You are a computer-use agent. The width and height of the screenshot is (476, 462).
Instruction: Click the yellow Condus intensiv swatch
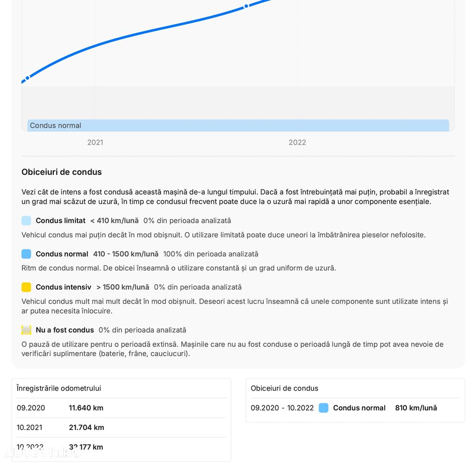click(26, 287)
